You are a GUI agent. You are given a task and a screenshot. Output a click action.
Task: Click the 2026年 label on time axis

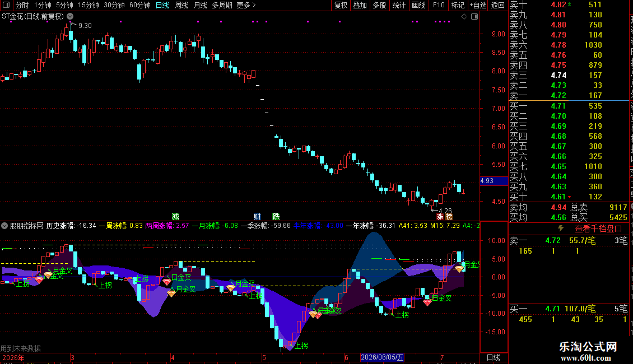tap(13, 357)
